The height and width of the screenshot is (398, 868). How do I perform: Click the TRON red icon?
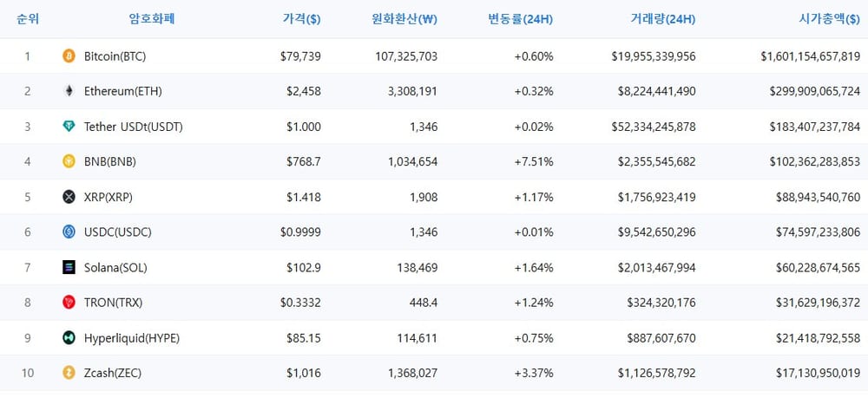pyautogui.click(x=69, y=303)
